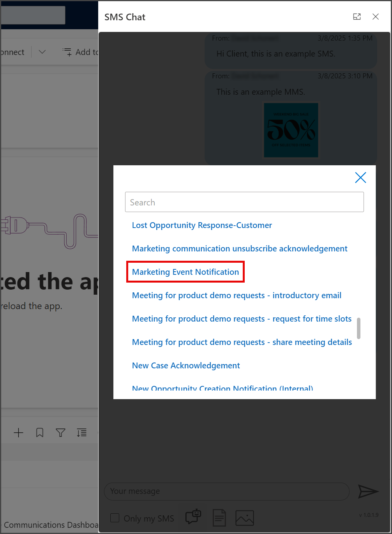Open the message template document icon
Image resolution: width=392 pixels, height=534 pixels.
[x=219, y=518]
